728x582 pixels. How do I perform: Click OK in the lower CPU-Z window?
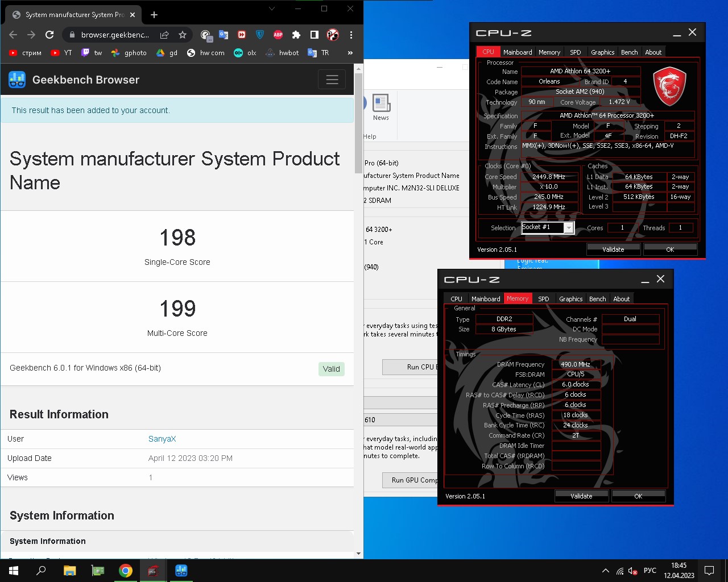[638, 496]
